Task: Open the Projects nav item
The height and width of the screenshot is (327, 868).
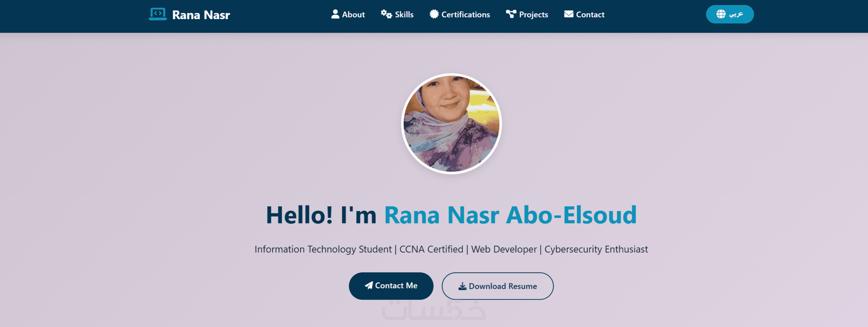Action: pyautogui.click(x=533, y=14)
